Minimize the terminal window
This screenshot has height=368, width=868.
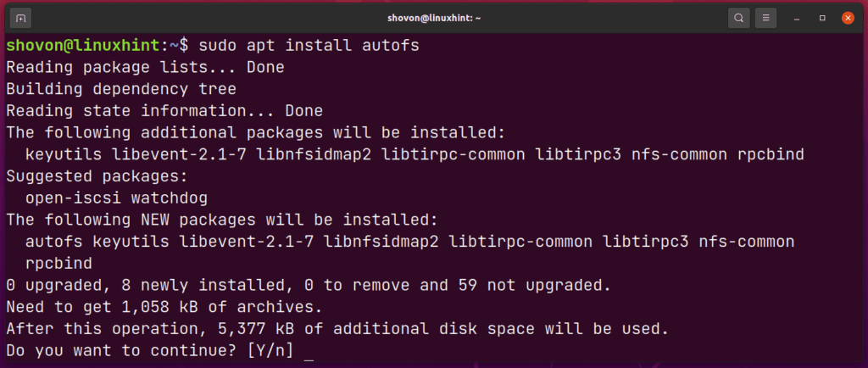point(798,17)
